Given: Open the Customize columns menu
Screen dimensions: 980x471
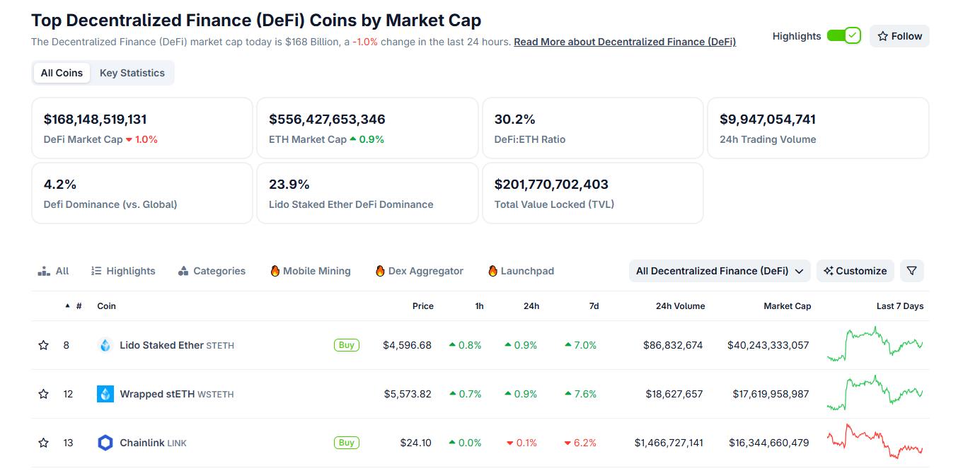Looking at the screenshot, I should coord(855,271).
